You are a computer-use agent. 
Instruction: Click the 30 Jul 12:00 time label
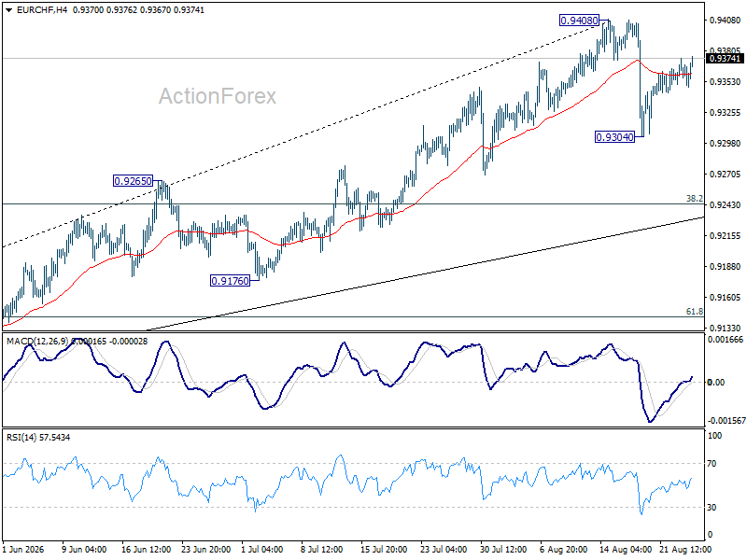click(503, 550)
